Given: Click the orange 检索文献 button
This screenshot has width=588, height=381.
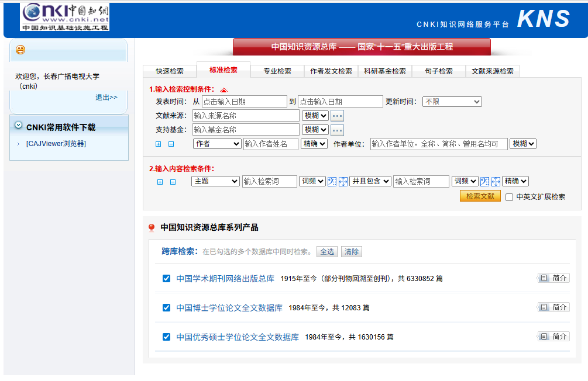Looking at the screenshot, I should pyautogui.click(x=480, y=196).
